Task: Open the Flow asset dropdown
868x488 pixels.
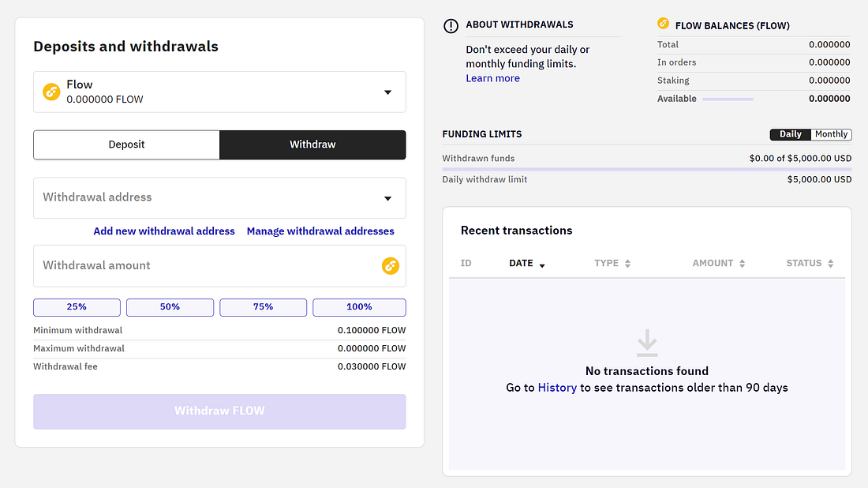Action: (387, 92)
